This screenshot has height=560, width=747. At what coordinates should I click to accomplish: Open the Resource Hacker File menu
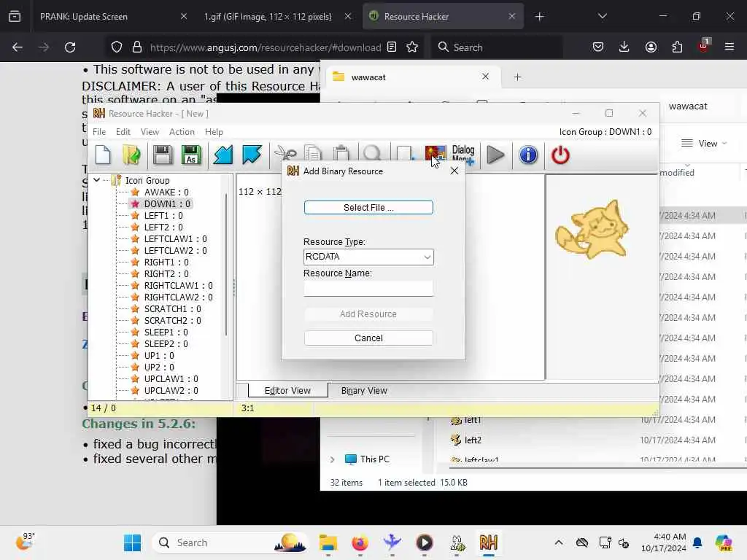99,132
